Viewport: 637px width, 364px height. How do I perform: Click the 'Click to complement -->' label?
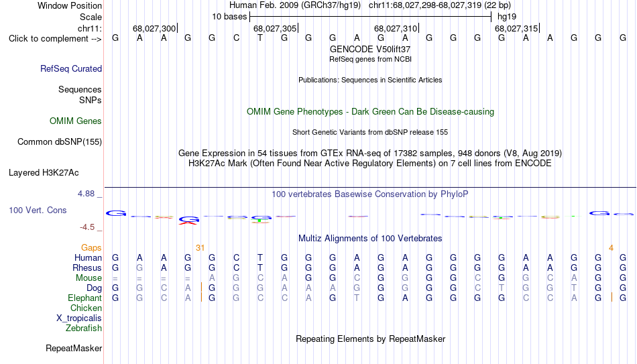55,39
